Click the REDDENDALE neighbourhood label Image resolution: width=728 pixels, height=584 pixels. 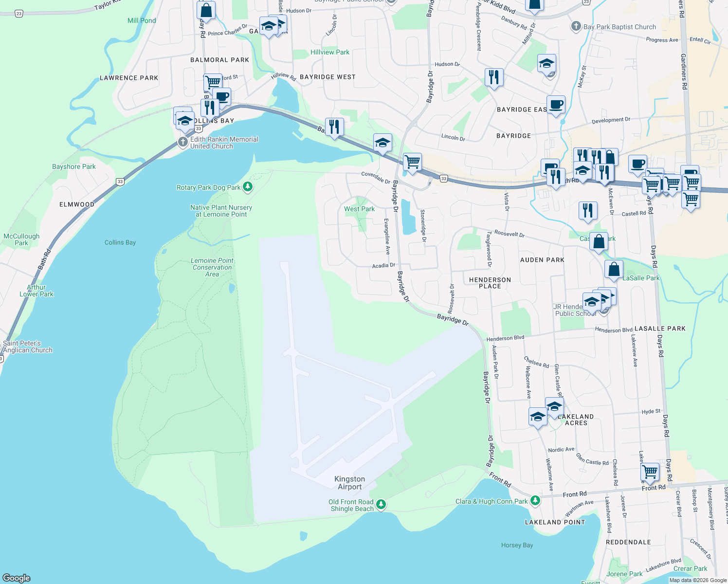628,542
